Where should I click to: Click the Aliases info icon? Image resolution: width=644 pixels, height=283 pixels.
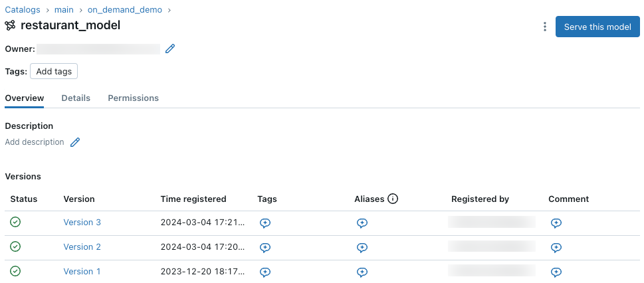[x=393, y=199]
